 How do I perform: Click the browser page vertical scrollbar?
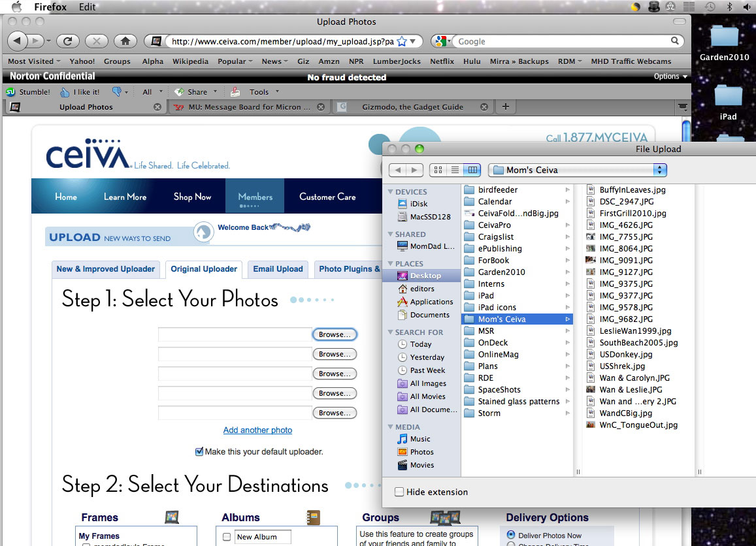(x=686, y=131)
